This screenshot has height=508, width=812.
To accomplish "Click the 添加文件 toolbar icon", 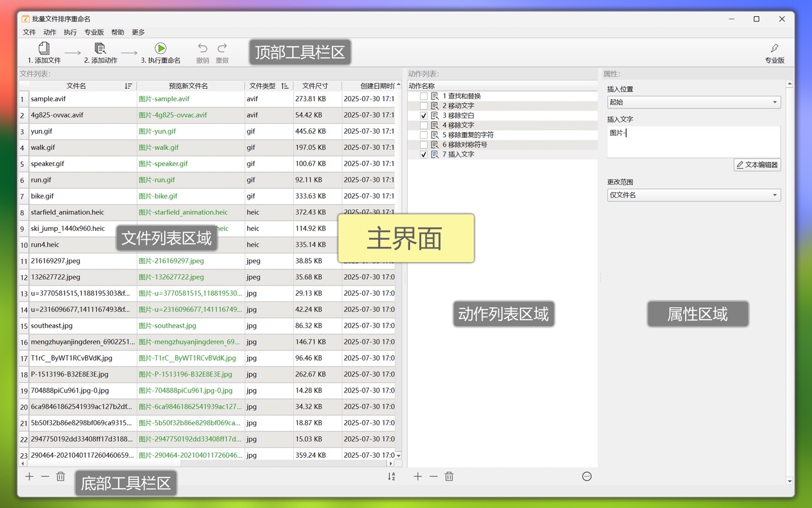I will point(44,49).
